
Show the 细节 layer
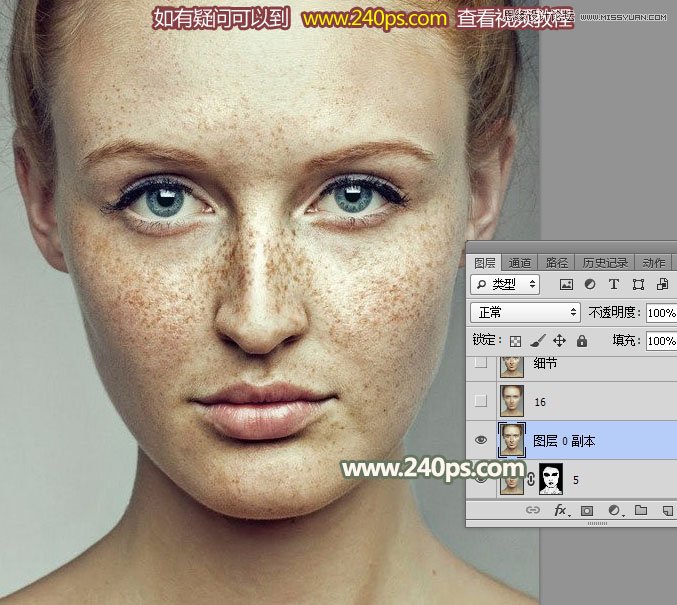[481, 362]
